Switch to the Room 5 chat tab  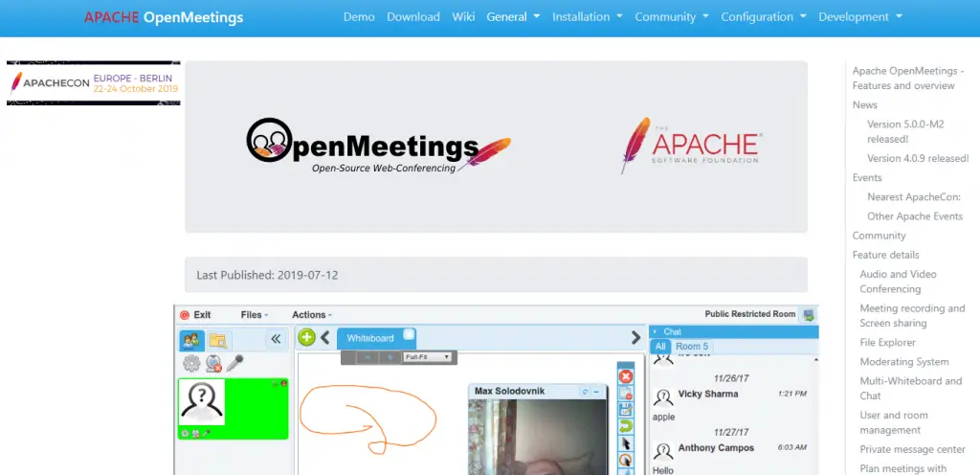click(692, 347)
